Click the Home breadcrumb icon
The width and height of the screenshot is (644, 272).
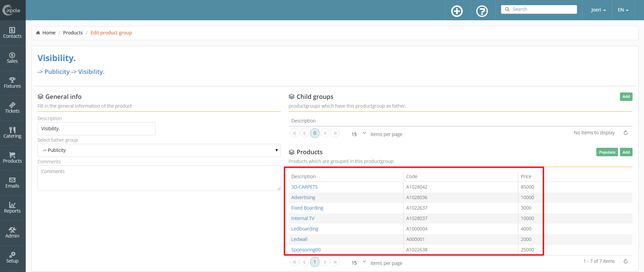[38, 33]
